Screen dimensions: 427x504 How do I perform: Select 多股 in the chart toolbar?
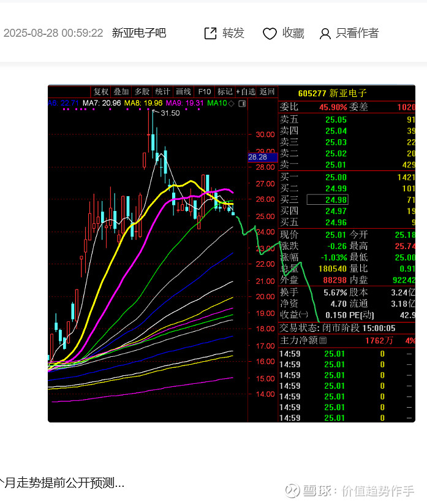142,92
